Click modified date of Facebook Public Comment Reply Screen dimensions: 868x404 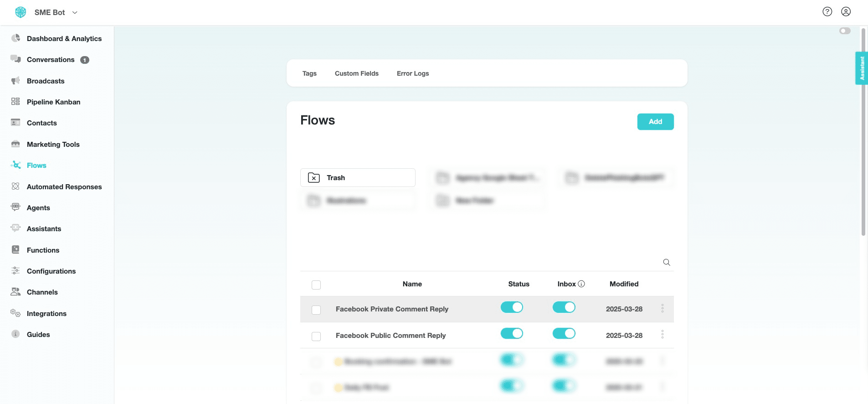(624, 336)
